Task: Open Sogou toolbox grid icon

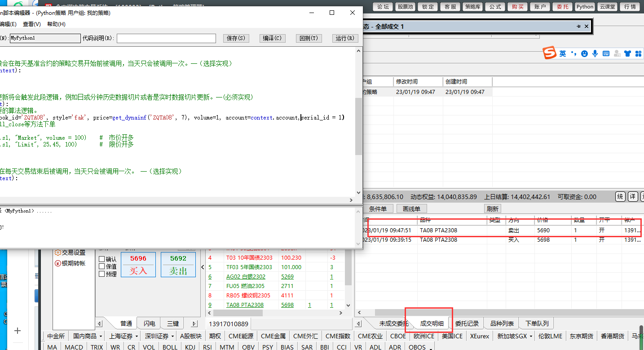Action: point(638,53)
